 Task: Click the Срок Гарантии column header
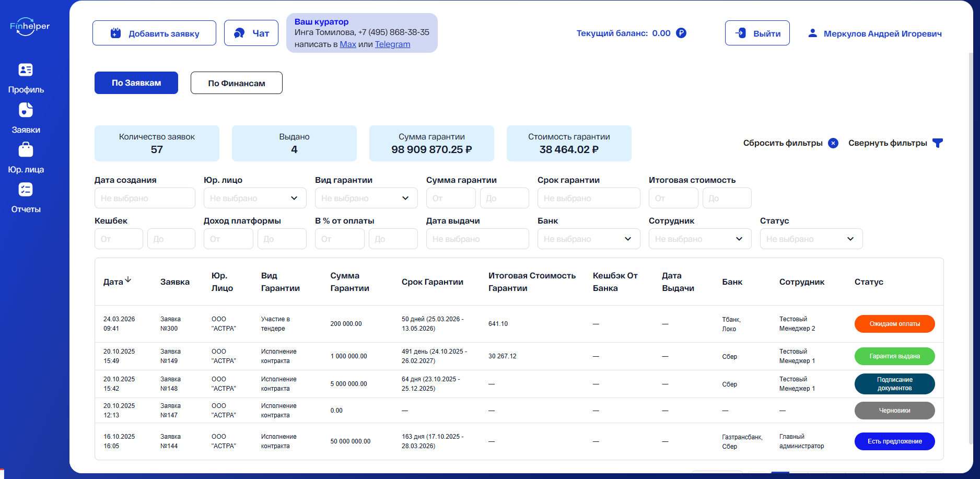(x=433, y=282)
